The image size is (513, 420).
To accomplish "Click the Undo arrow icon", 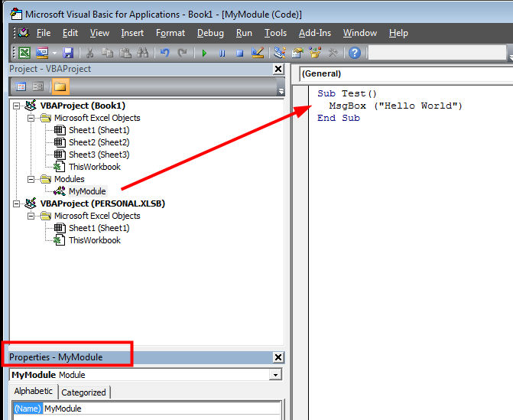I will click(164, 53).
